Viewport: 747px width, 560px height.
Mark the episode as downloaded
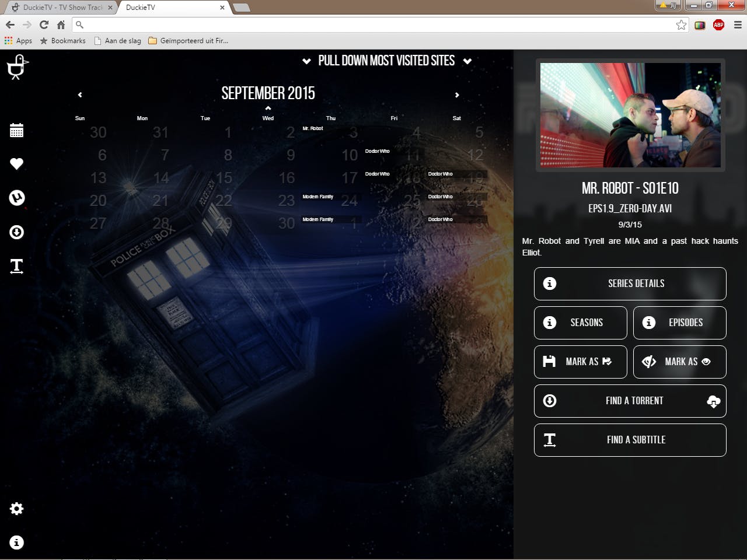581,362
